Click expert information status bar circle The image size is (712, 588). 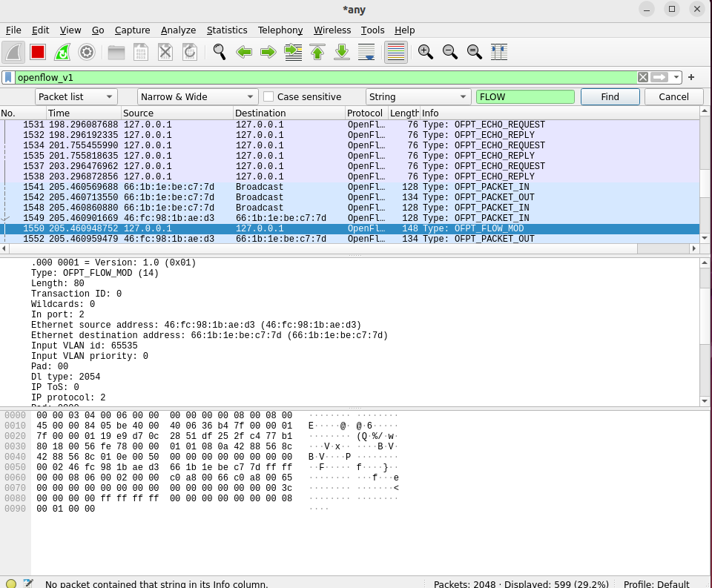tap(11, 584)
